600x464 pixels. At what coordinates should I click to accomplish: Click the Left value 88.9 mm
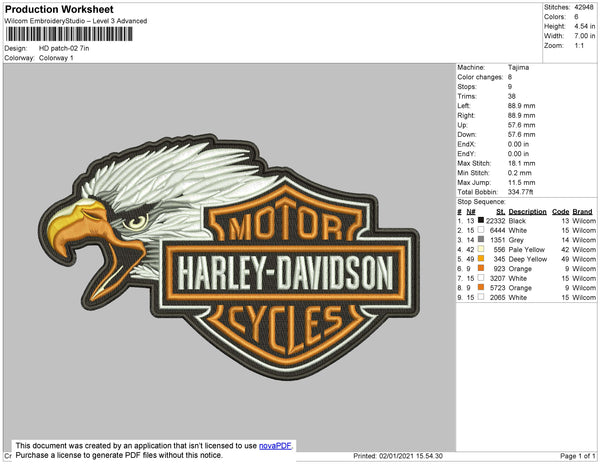pyautogui.click(x=522, y=106)
